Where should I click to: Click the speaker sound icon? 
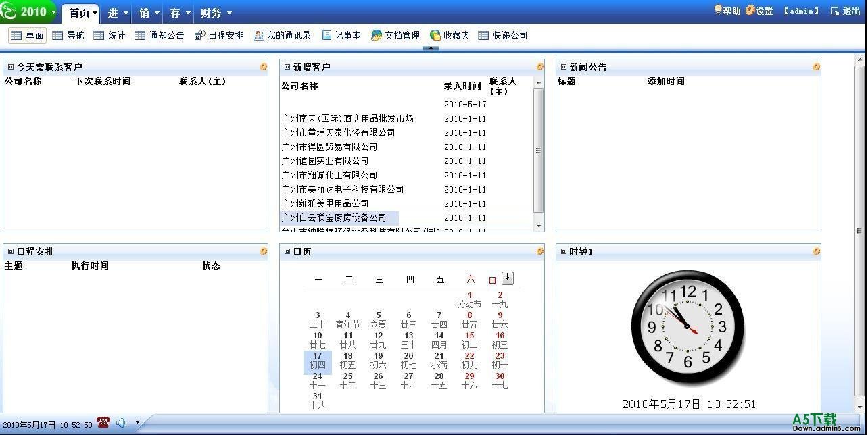coord(121,423)
